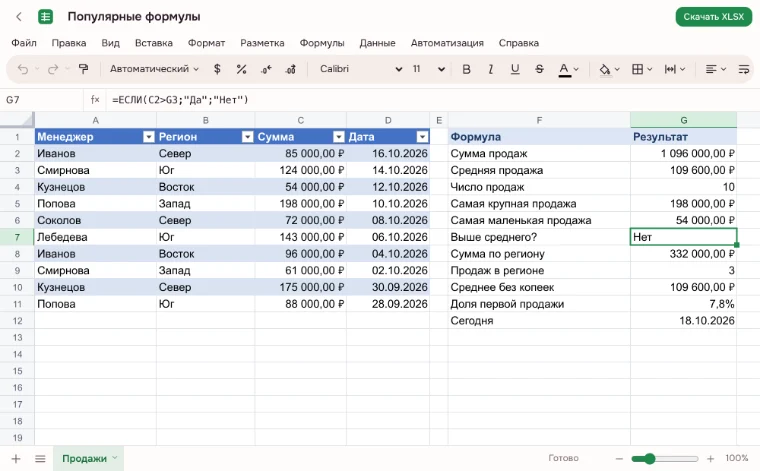The height and width of the screenshot is (471, 760).
Task: Open the Менеджер column filter
Action: tap(149, 137)
